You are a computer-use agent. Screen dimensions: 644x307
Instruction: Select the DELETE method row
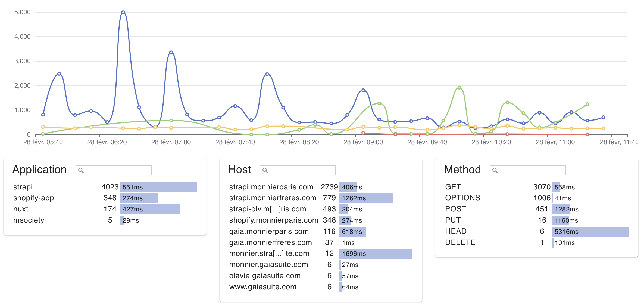click(x=537, y=242)
